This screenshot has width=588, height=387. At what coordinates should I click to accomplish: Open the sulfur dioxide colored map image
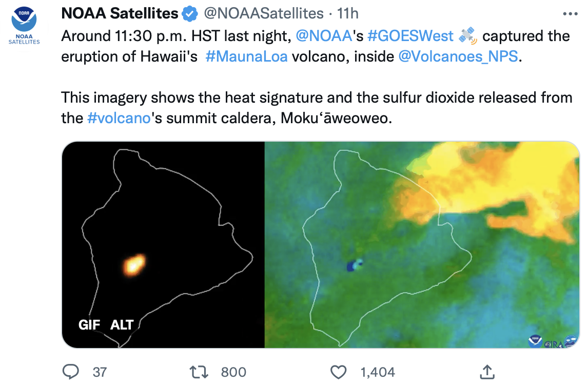pyautogui.click(x=422, y=244)
